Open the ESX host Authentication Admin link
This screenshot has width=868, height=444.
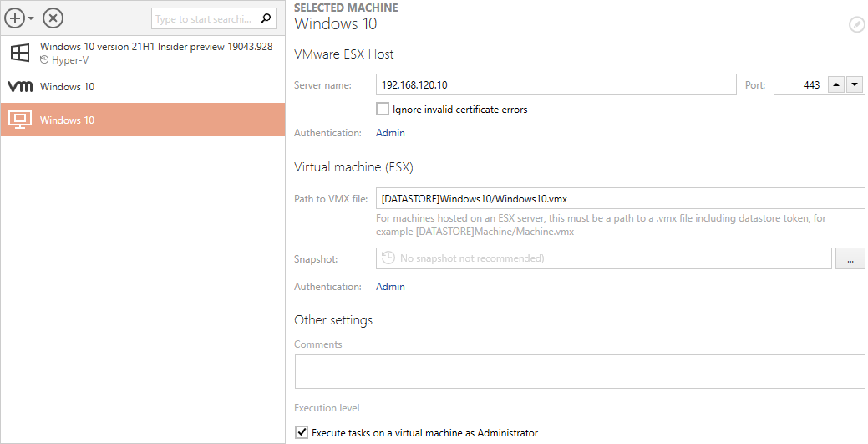390,132
